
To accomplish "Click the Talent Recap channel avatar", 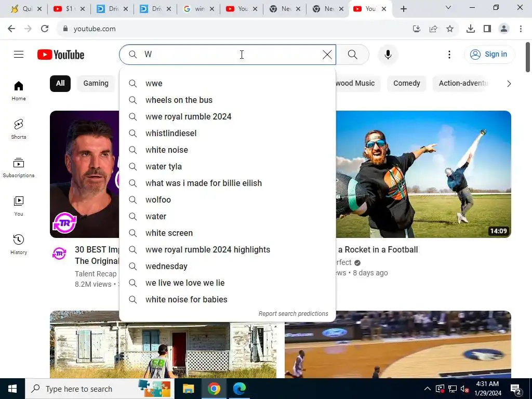I will (x=59, y=254).
